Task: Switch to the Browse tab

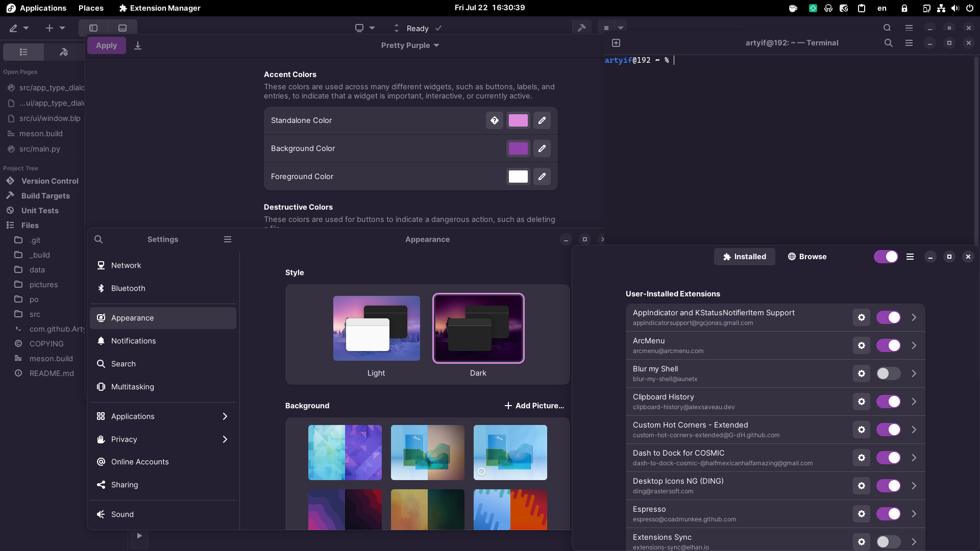Action: tap(807, 257)
